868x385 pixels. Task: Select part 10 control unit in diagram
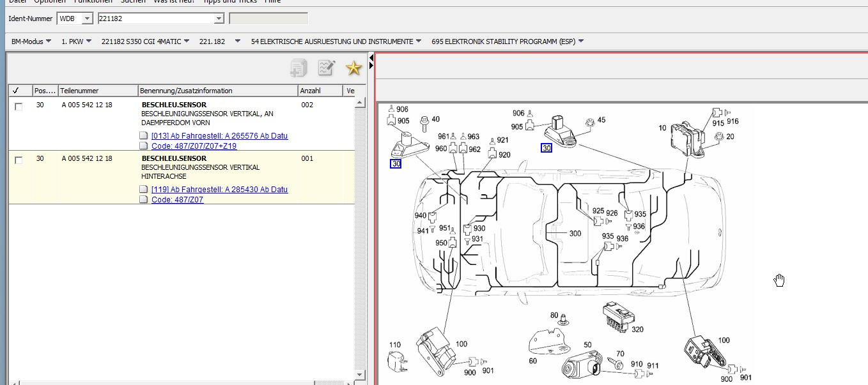click(x=685, y=137)
